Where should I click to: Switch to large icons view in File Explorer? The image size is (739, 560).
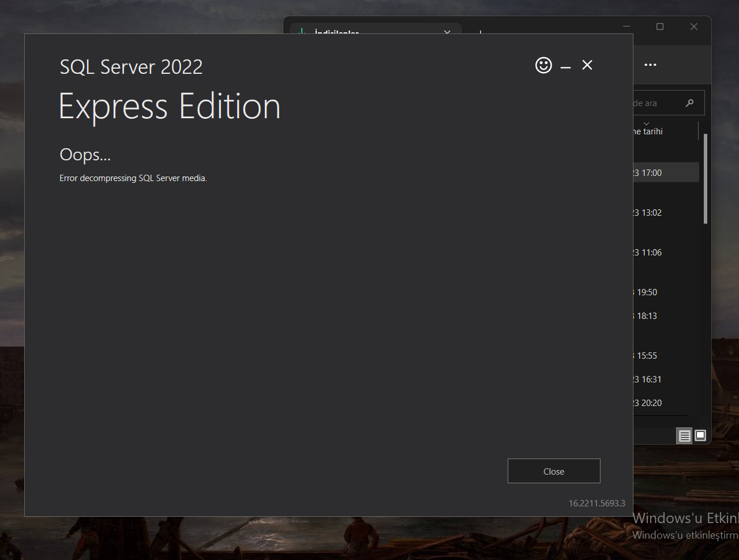point(700,435)
